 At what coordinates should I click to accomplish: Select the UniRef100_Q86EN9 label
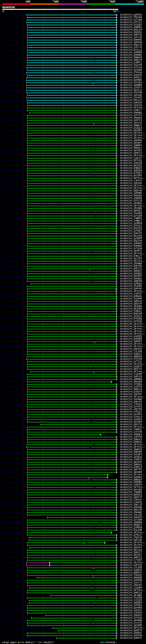131,578
